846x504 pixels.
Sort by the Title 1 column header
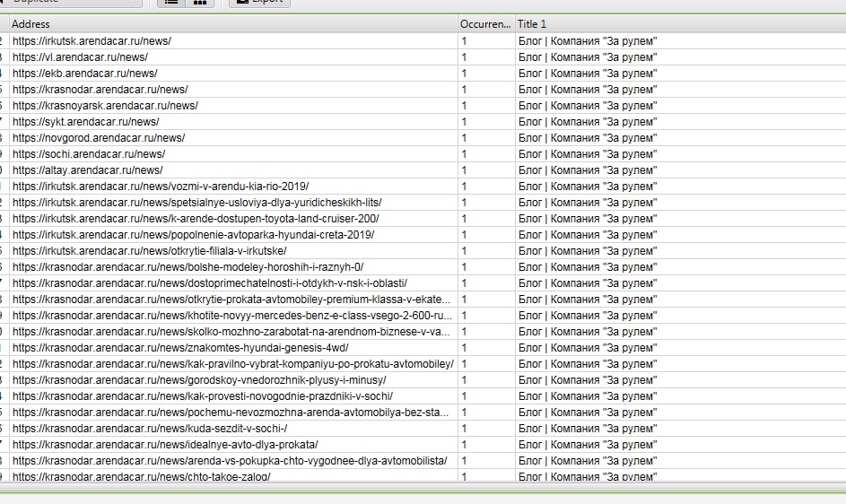click(x=680, y=23)
